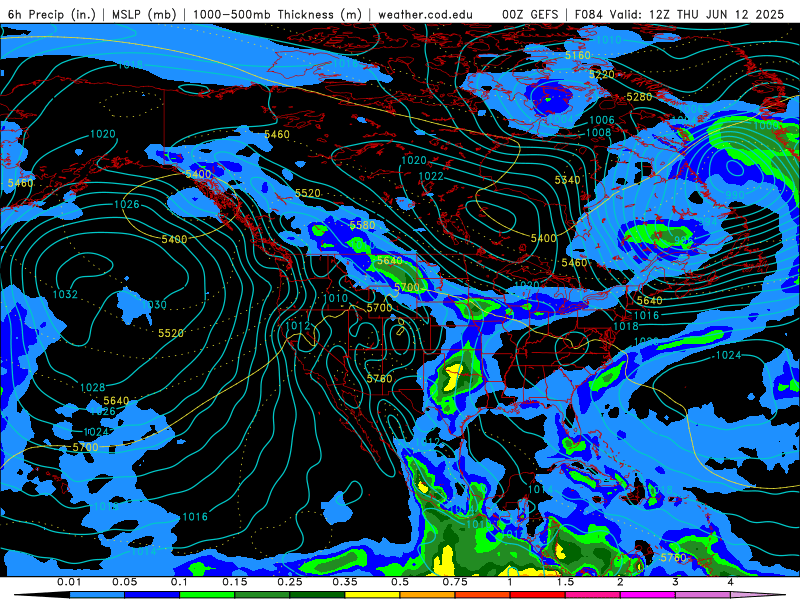Image resolution: width=800 pixels, height=600 pixels.
Task: Click the '5580' thickness contour label
Action: coord(362,225)
